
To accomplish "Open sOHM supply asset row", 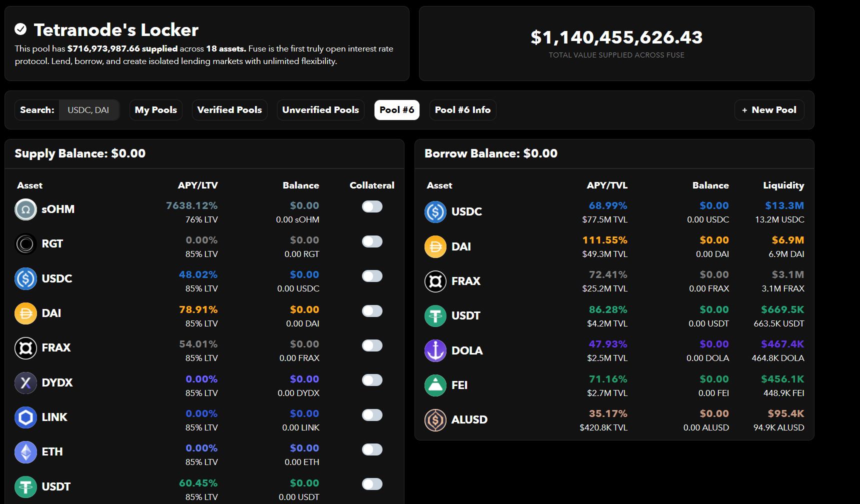I will (x=204, y=212).
